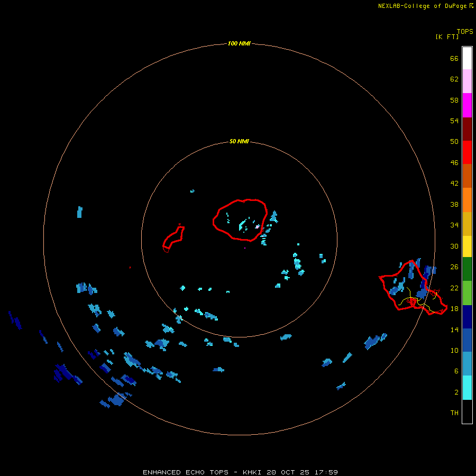Click the '14' legend value
The height and width of the screenshot is (476, 476).
(454, 329)
